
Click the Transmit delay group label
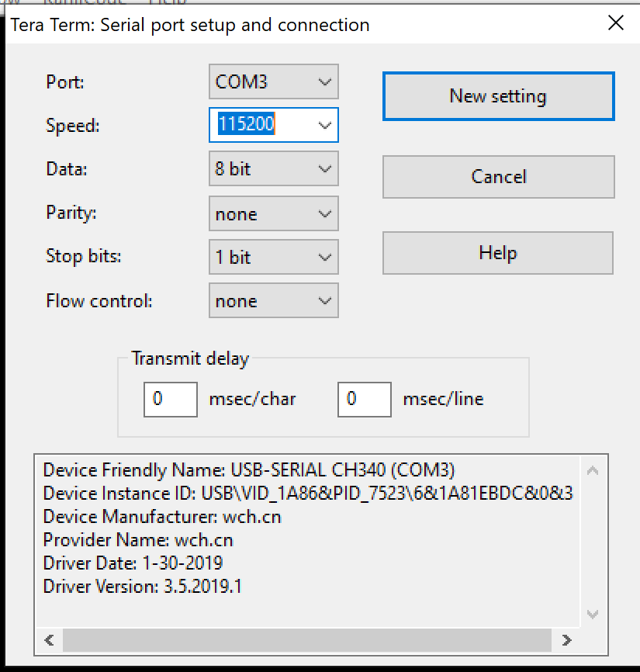[x=190, y=359]
